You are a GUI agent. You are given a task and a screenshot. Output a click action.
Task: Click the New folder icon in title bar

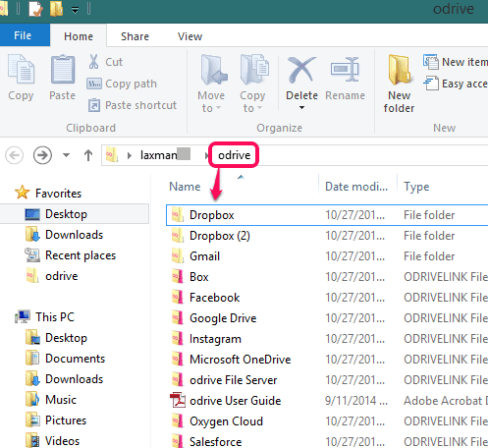[x=56, y=9]
